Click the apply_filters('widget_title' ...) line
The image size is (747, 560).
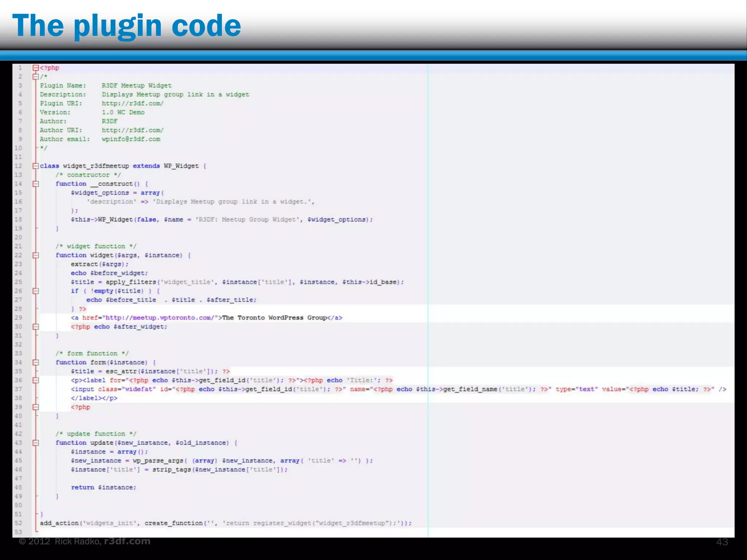(237, 282)
